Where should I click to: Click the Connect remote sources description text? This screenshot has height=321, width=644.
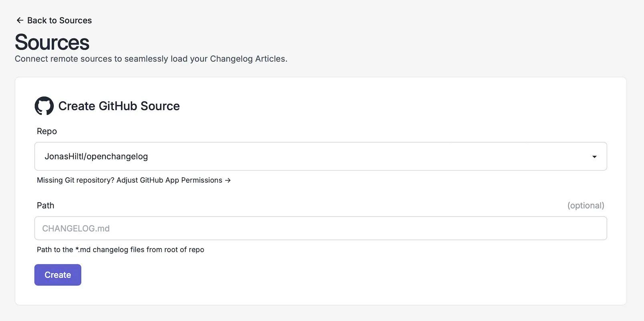point(151,59)
